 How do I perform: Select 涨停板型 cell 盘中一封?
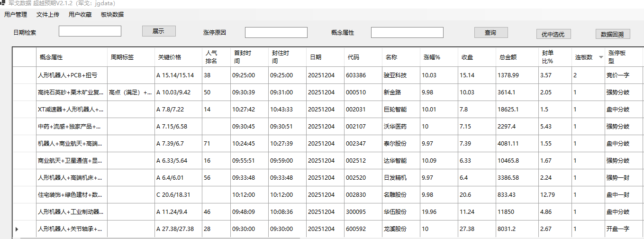coord(624,195)
